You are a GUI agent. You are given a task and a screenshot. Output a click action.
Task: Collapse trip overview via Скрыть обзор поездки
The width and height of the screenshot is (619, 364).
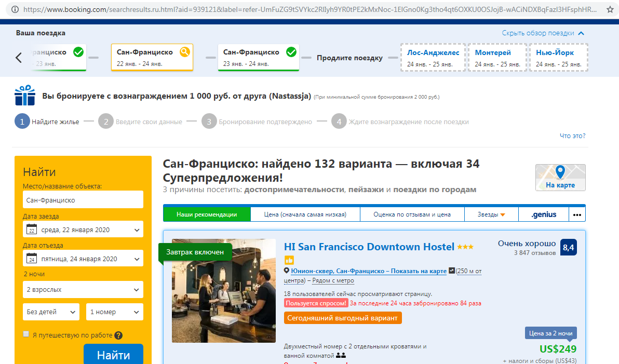[543, 33]
